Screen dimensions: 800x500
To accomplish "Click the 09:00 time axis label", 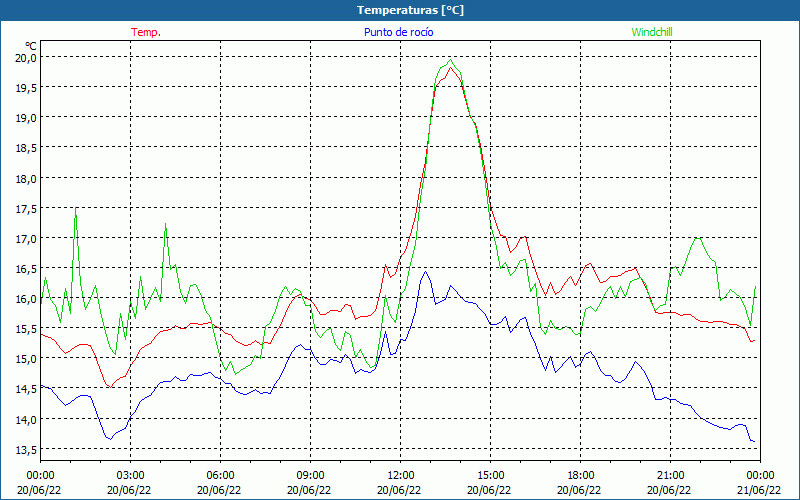I will click(x=310, y=475).
